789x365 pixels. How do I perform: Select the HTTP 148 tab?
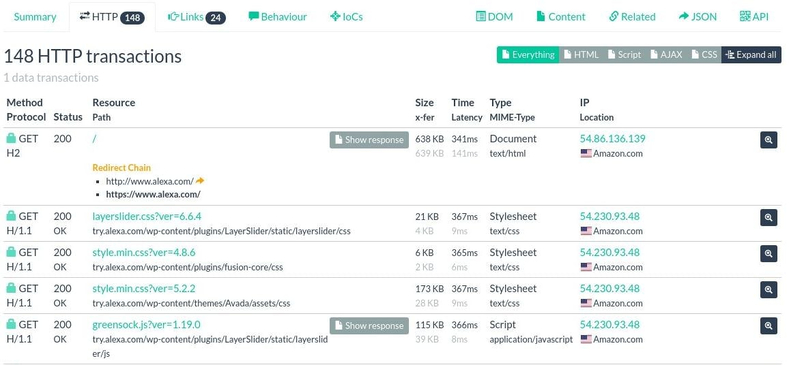click(112, 17)
